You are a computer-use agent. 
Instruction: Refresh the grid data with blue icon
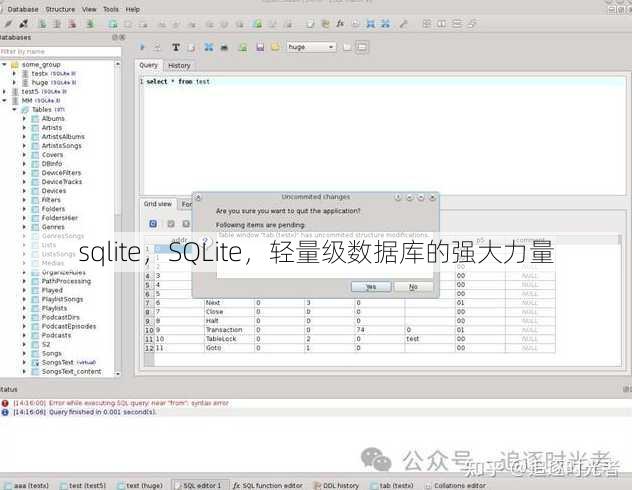tap(153, 224)
